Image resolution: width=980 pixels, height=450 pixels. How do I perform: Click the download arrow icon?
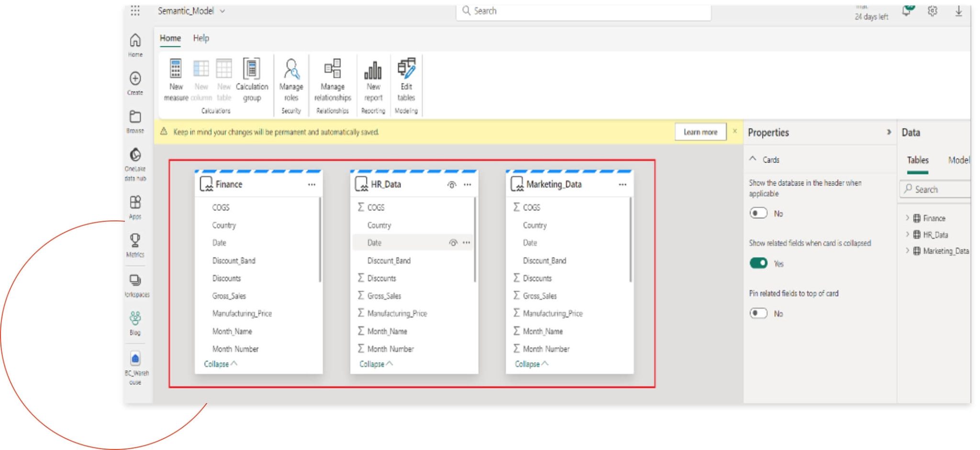(x=958, y=11)
